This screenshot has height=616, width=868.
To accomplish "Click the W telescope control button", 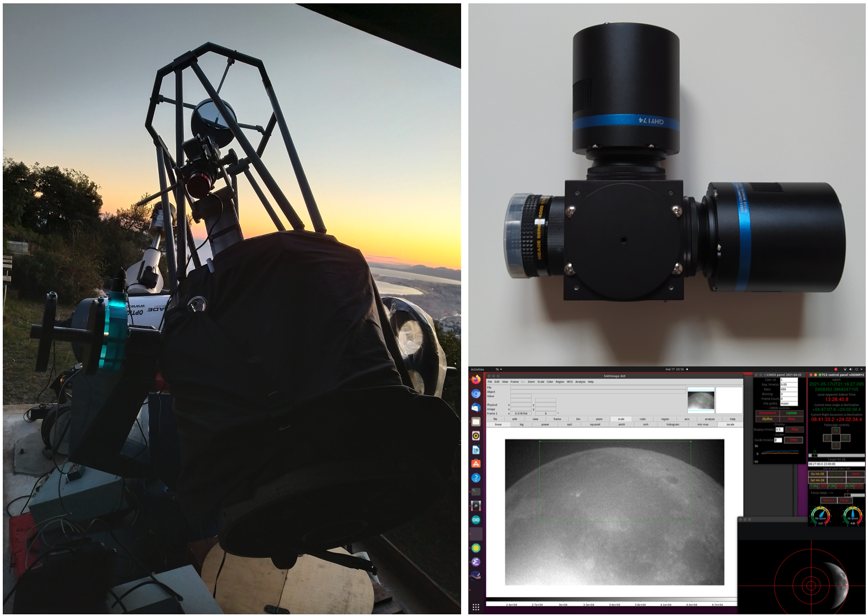I will point(845,437).
